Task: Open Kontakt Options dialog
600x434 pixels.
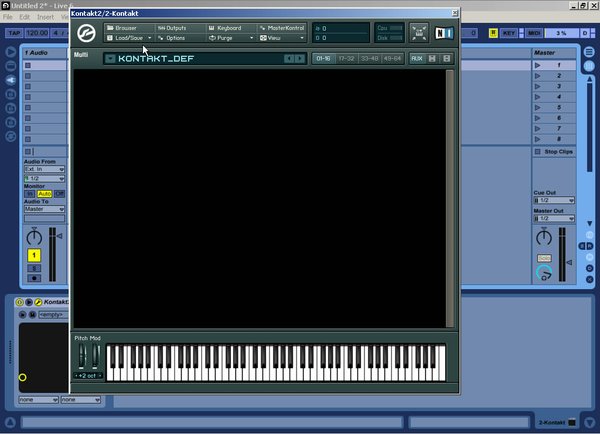Action: pyautogui.click(x=180, y=38)
